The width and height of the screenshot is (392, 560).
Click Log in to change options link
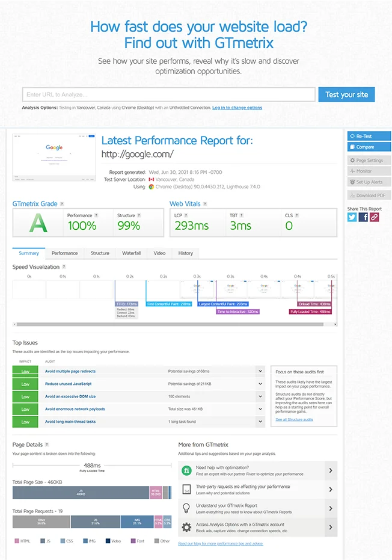pos(237,108)
